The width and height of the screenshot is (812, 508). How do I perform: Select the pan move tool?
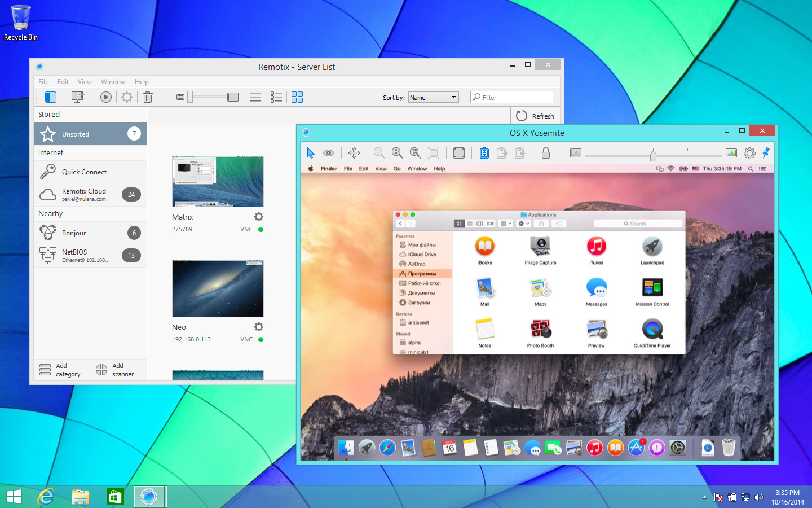tap(354, 152)
